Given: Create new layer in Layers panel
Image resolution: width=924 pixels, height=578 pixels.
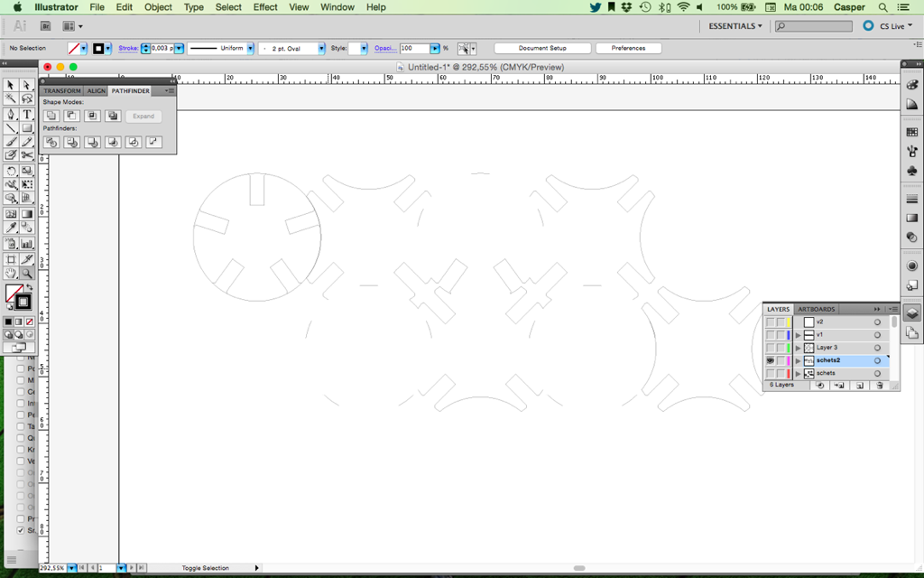Looking at the screenshot, I should coord(860,385).
